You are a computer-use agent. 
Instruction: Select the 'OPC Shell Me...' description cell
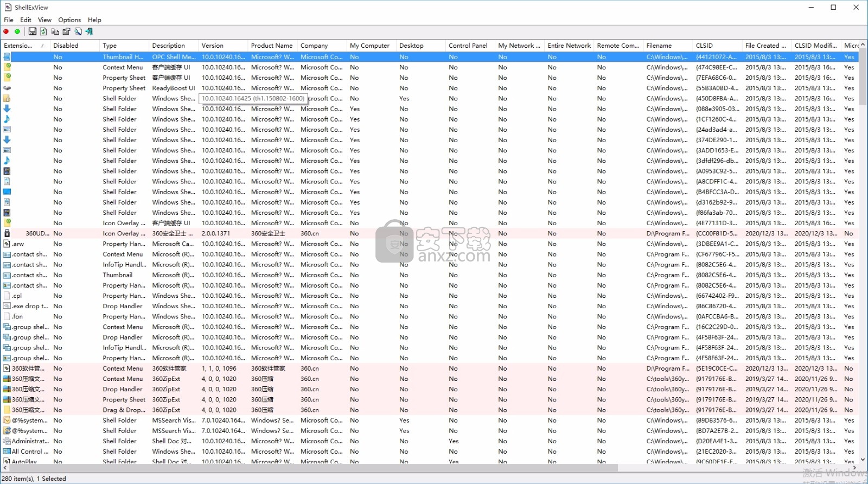coord(174,57)
